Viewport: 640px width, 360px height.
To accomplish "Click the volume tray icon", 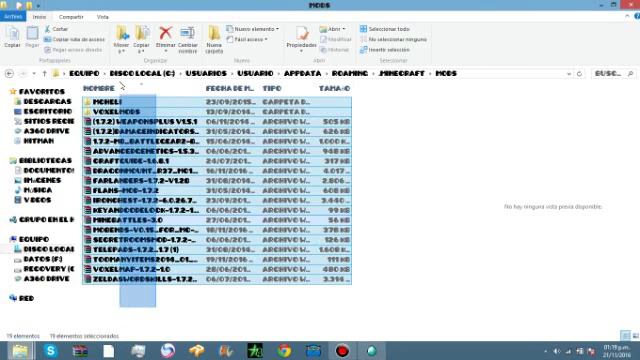I will click(557, 351).
